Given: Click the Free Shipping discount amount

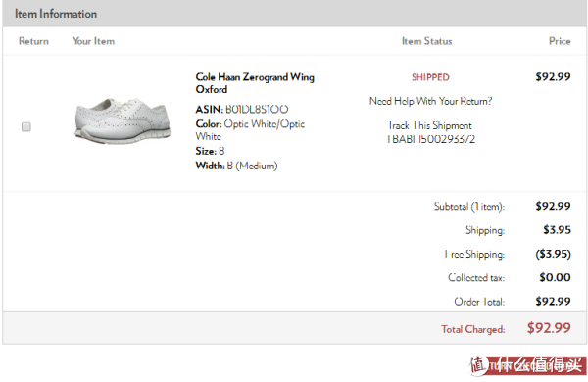Looking at the screenshot, I should click(x=553, y=254).
